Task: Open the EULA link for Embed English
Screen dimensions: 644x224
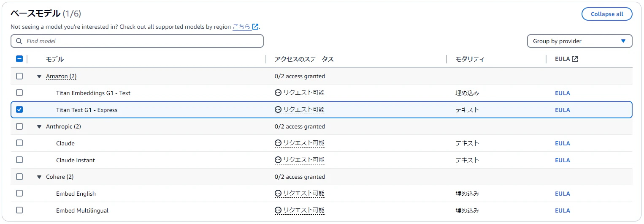Action: 562,194
